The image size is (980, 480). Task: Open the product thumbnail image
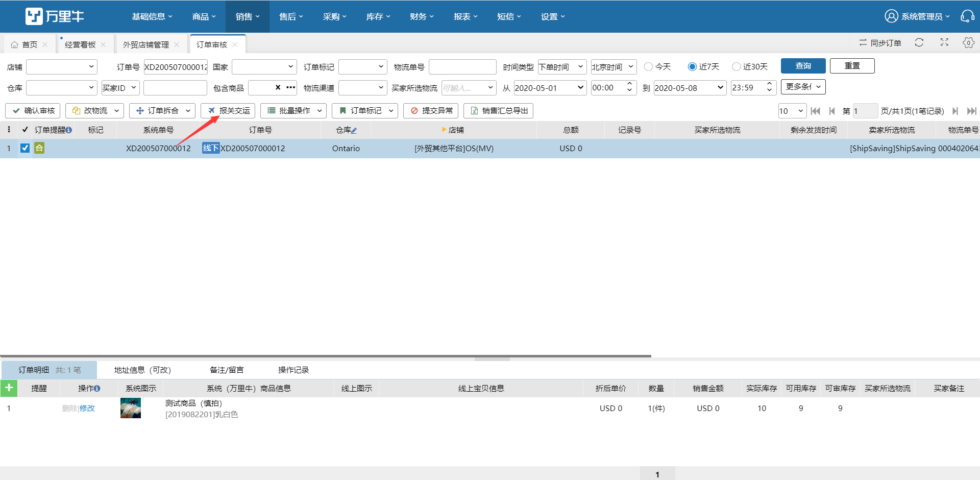(131, 408)
